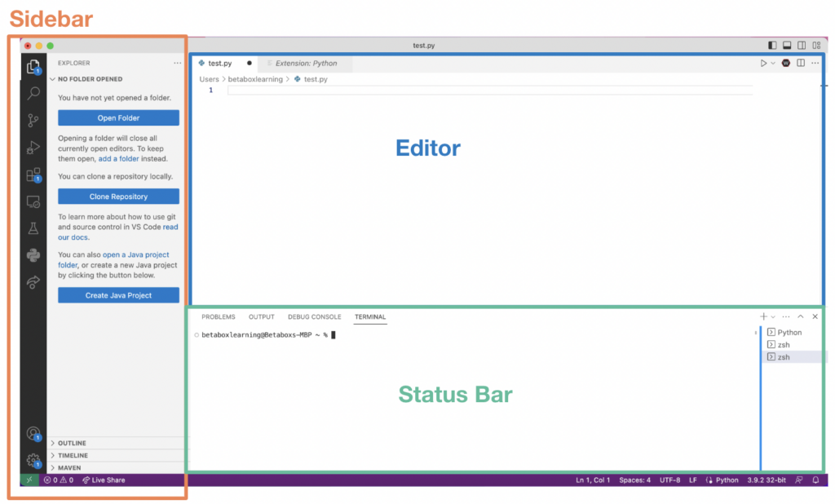Click the Run Python File play button
This screenshot has width=835, height=504.
coord(764,62)
